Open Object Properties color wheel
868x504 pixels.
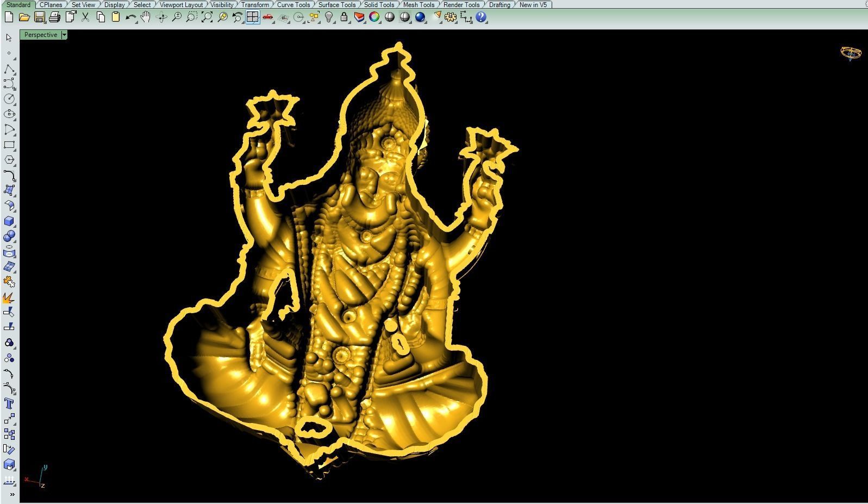pyautogui.click(x=374, y=17)
